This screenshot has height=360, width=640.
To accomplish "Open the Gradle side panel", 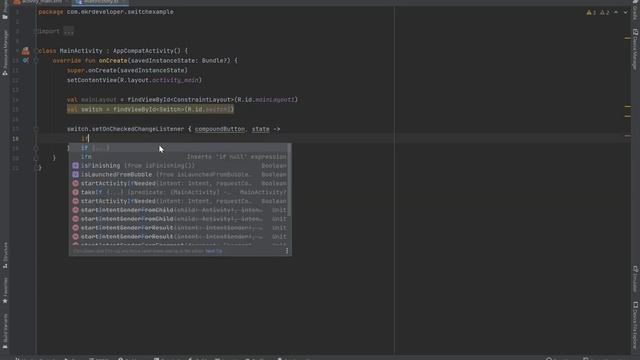I will 635,10.
